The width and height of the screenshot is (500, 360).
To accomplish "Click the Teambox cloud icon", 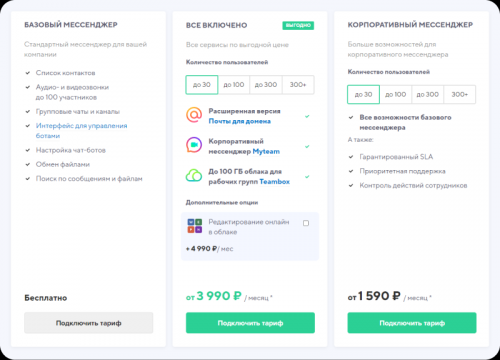I will tap(194, 175).
